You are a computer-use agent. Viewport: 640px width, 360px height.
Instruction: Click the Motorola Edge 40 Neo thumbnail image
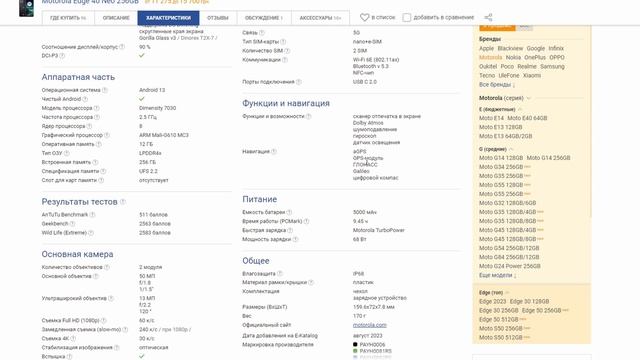coord(27,8)
